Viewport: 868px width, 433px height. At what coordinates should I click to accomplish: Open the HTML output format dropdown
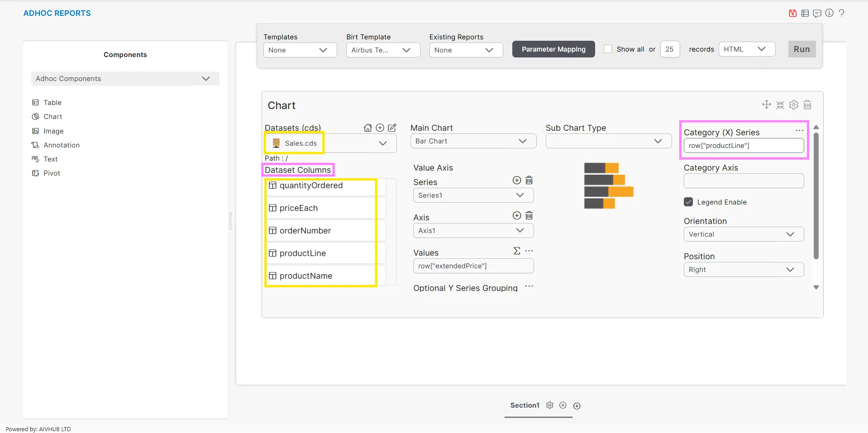[746, 49]
